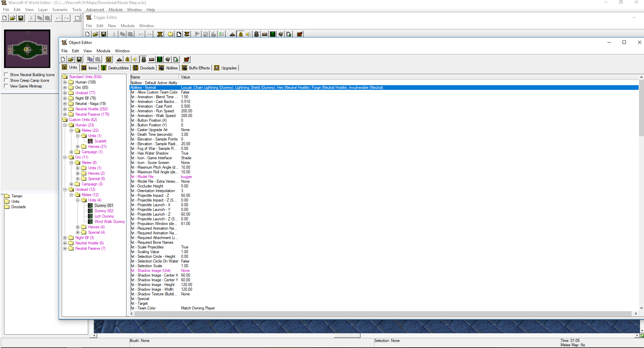Switch to the Buffs/Effects tab
This screenshot has width=644, height=348.
tap(196, 68)
